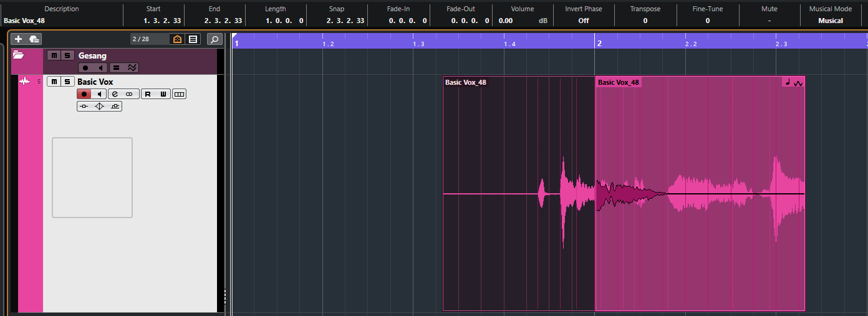This screenshot has height=316, width=868.
Task: Open the find tracks search icon
Action: (214, 39)
